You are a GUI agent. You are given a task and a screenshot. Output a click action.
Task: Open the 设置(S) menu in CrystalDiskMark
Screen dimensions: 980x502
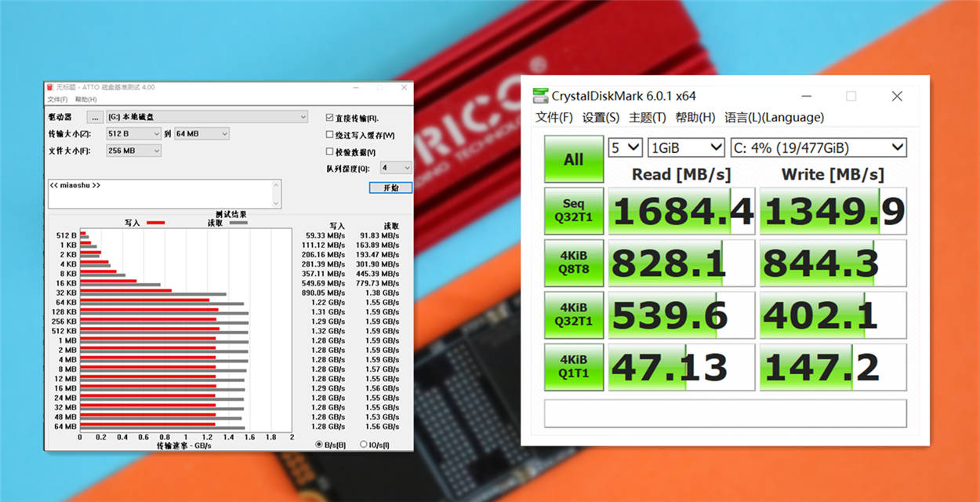click(601, 118)
